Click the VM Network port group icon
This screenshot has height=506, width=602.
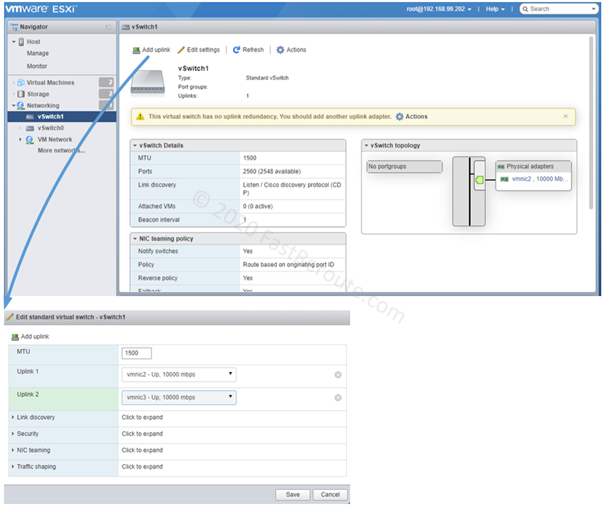(30, 140)
